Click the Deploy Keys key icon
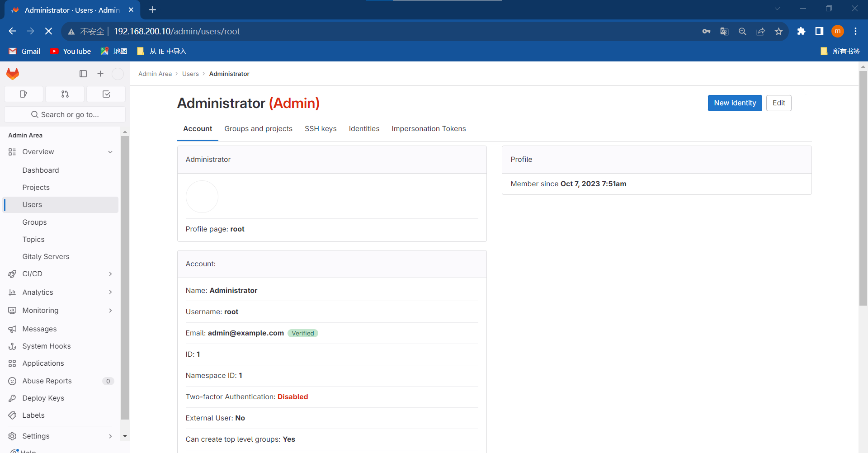This screenshot has height=453, width=868. tap(12, 398)
